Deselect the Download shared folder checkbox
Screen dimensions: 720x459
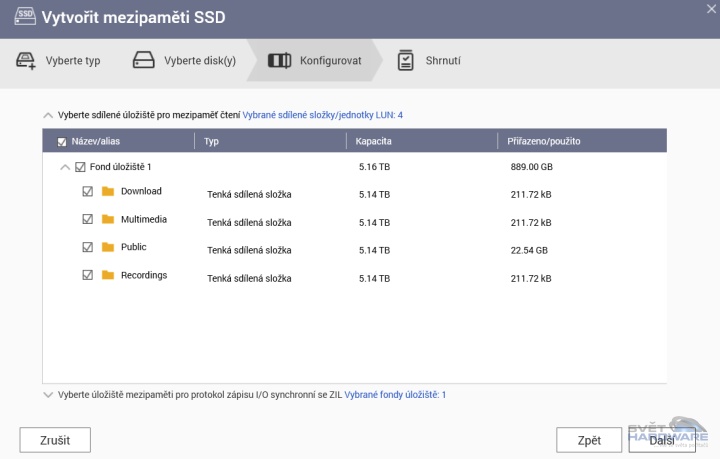pos(87,191)
